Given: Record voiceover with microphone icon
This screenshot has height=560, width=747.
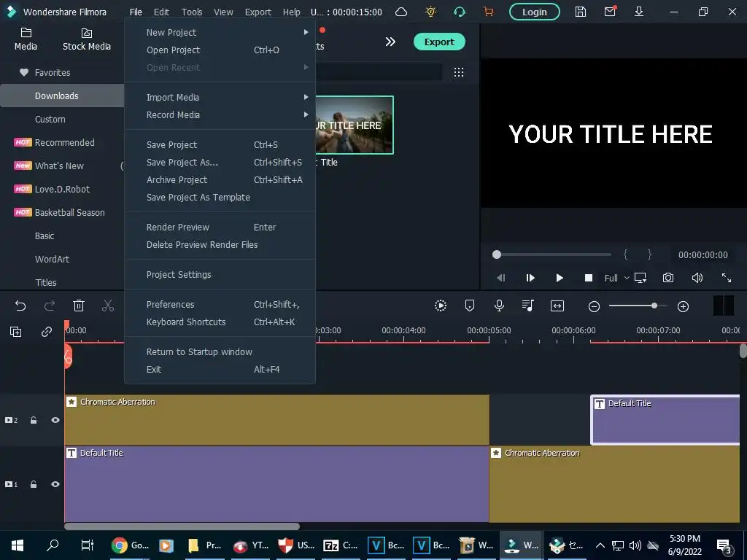Looking at the screenshot, I should 499,306.
